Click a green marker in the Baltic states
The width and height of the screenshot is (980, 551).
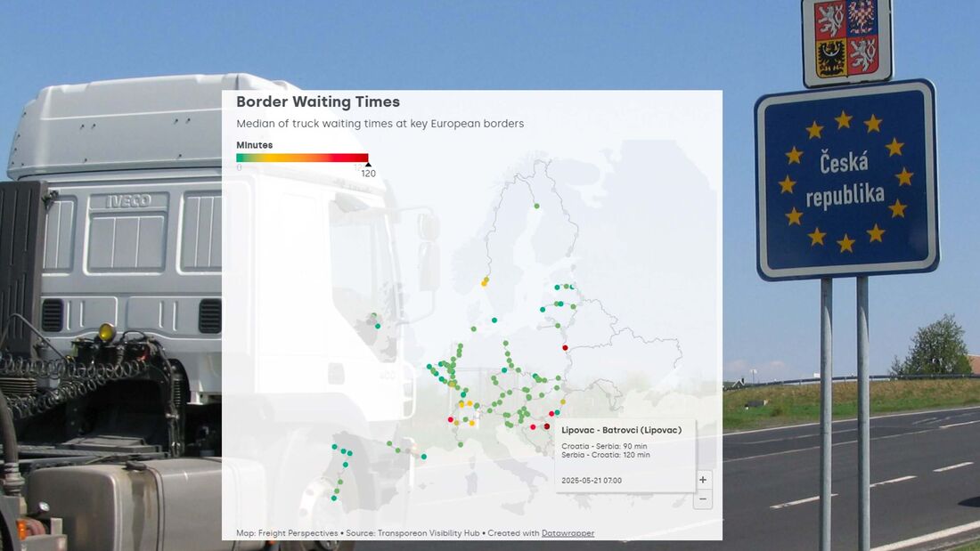[557, 287]
